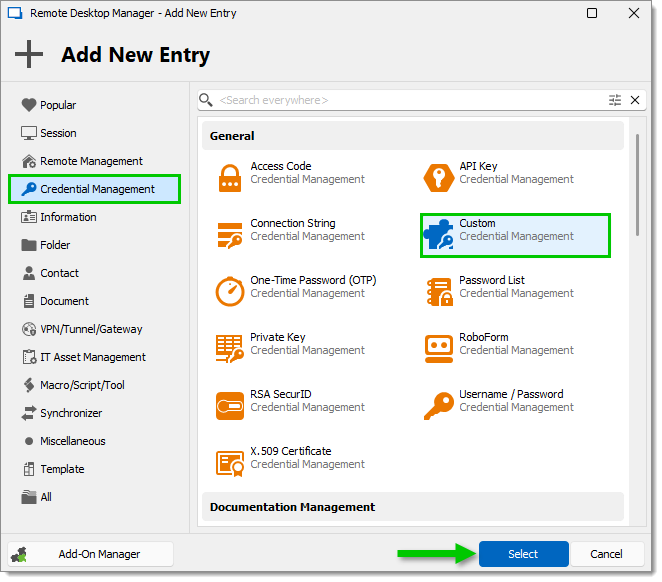Image resolution: width=662 pixels, height=582 pixels.
Task: Open the Synchronizer category label
Action: 71,413
